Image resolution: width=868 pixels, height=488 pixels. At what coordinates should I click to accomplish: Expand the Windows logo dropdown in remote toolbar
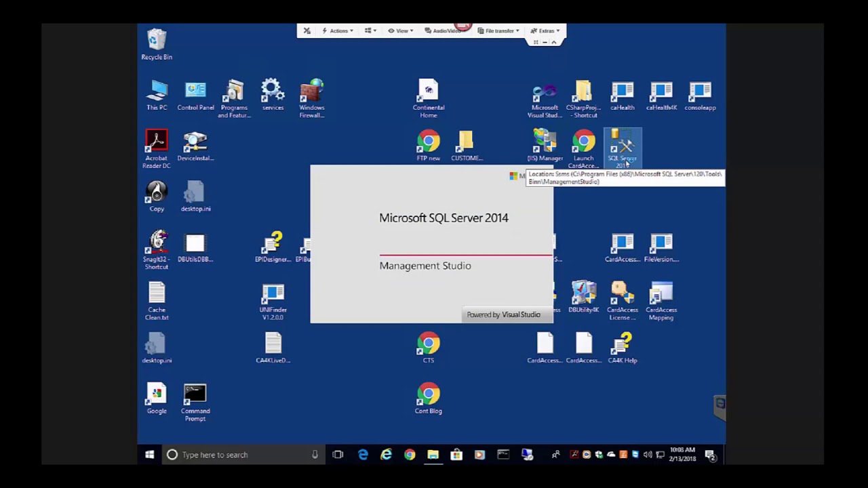[x=370, y=30]
